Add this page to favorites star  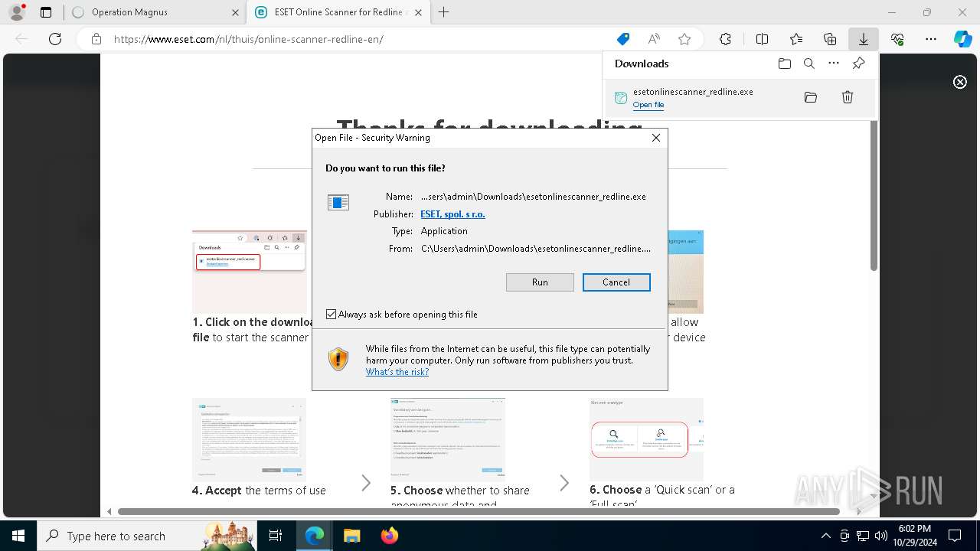tap(684, 39)
